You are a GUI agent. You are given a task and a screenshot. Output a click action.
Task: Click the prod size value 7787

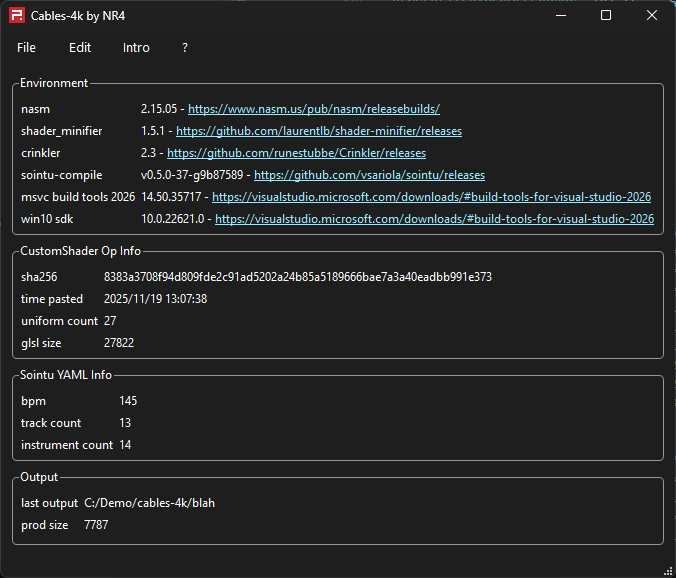click(x=96, y=525)
